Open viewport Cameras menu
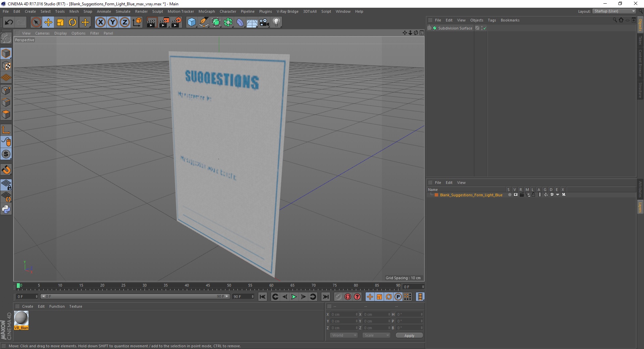Viewport: 644px width, 349px height. 42,33
